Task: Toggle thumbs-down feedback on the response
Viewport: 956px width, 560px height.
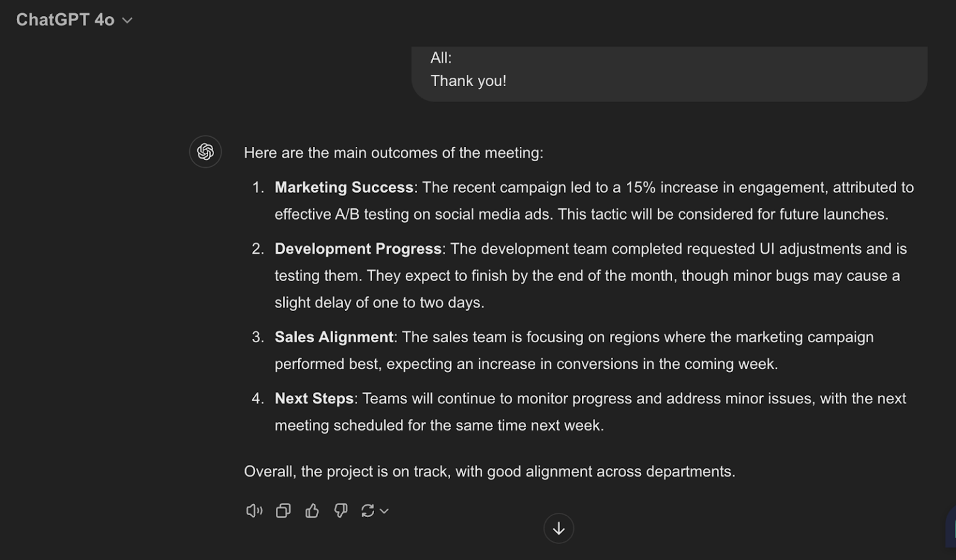Action: tap(340, 510)
